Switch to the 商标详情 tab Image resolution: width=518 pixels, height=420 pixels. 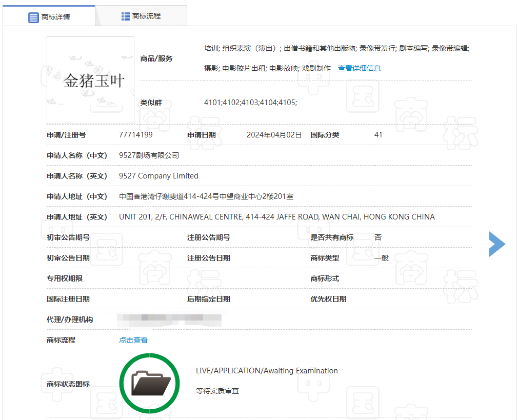49,16
